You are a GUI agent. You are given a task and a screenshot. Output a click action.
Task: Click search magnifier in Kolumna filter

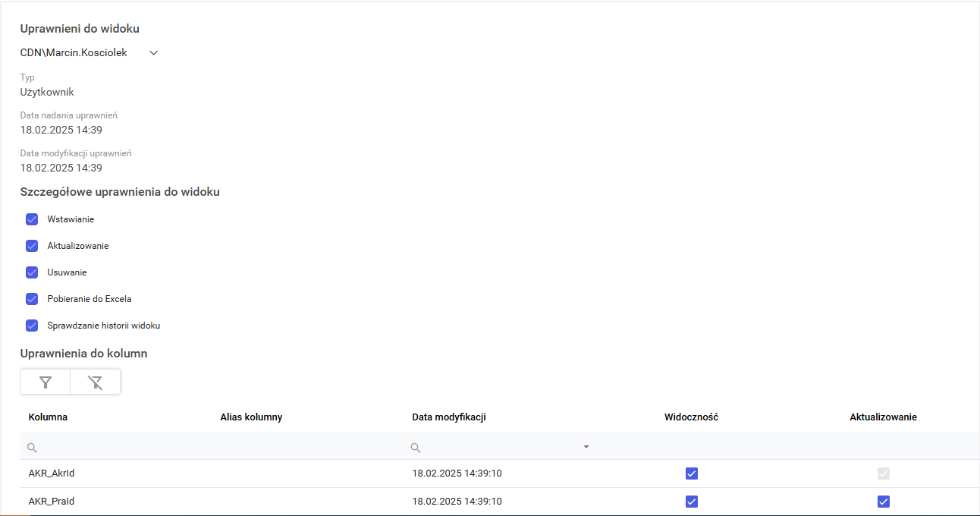pyautogui.click(x=32, y=448)
